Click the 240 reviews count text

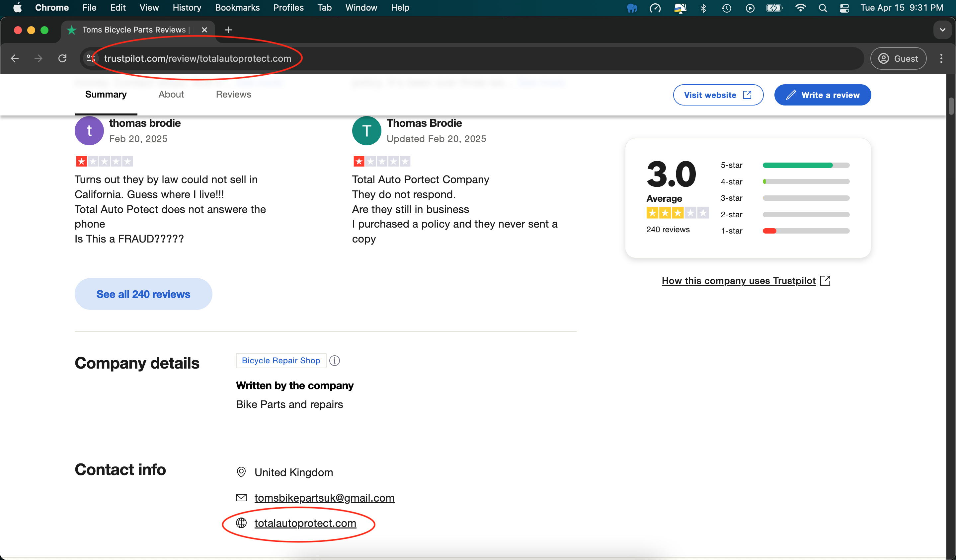(x=668, y=229)
